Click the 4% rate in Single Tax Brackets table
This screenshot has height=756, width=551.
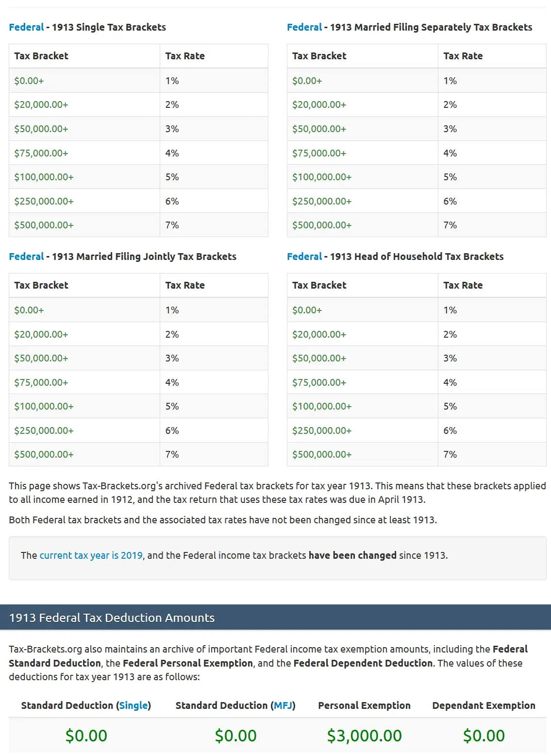172,153
